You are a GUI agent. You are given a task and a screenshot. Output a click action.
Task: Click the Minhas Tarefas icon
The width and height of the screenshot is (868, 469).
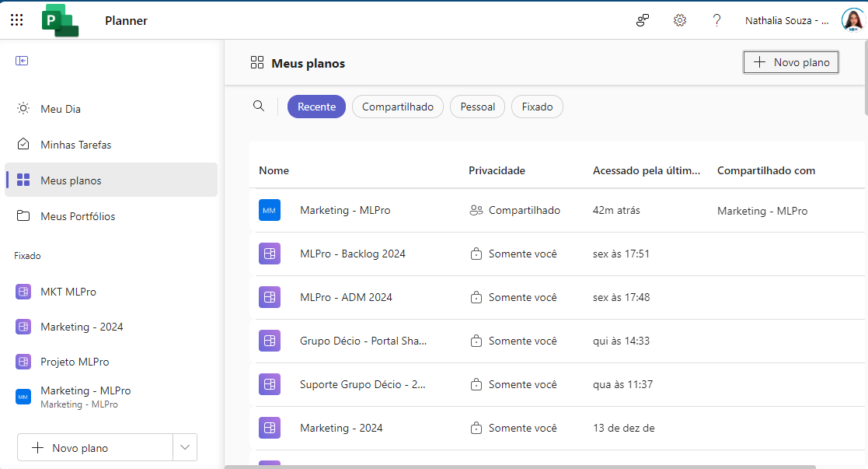(23, 144)
